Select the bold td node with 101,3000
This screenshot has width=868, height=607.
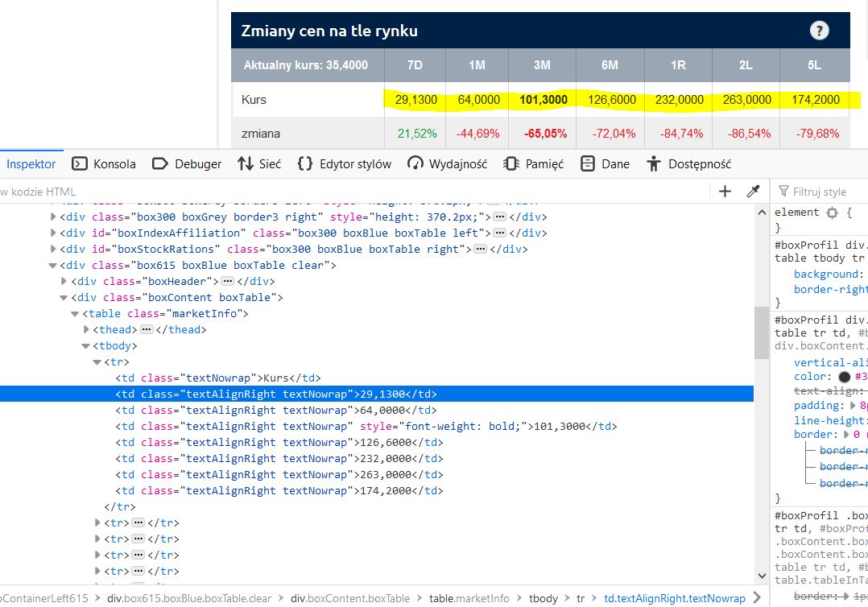click(x=366, y=426)
